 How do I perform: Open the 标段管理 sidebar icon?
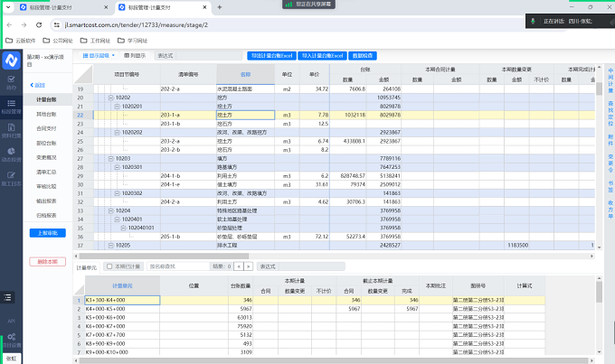pyautogui.click(x=11, y=107)
